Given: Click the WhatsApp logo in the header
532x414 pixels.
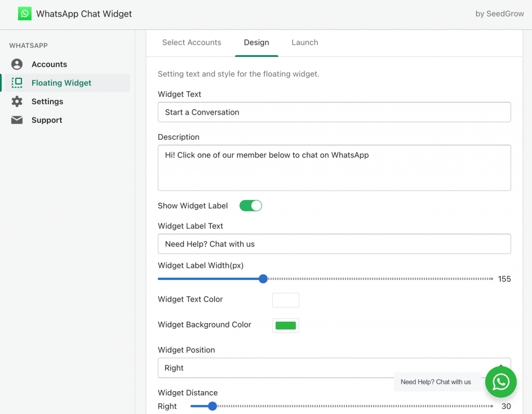Looking at the screenshot, I should (x=24, y=13).
